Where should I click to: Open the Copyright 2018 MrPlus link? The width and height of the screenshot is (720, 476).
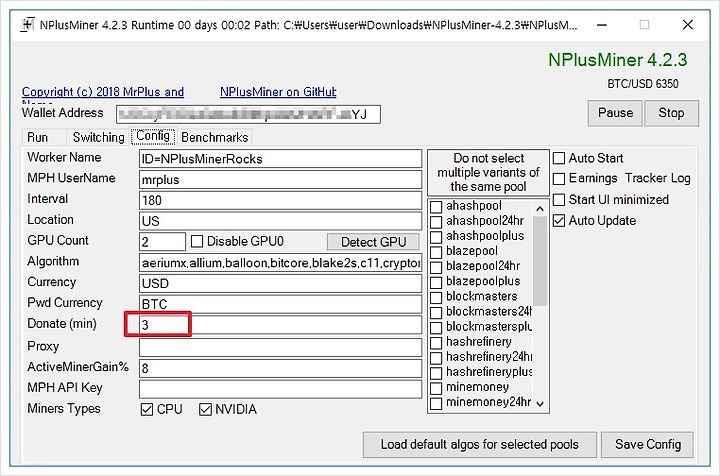(103, 92)
